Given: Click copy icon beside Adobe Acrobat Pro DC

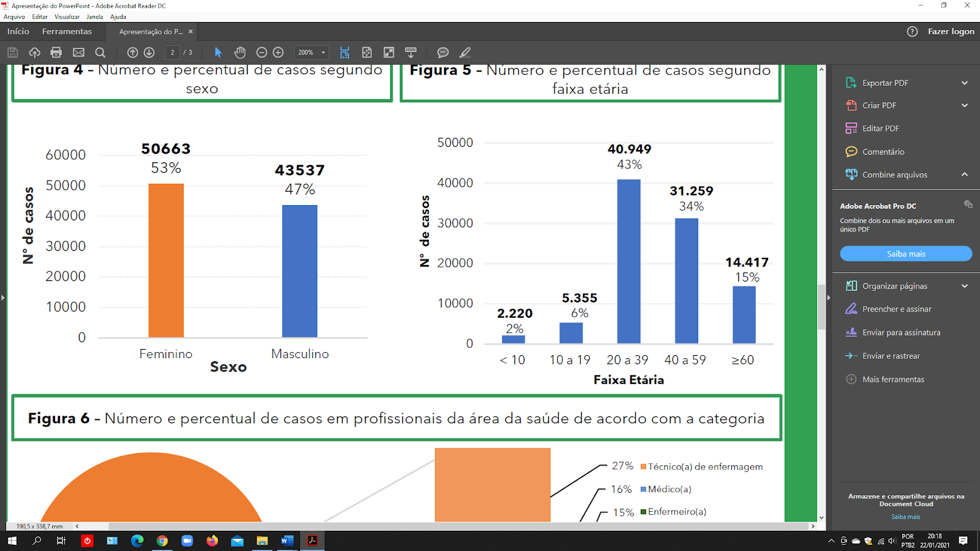Looking at the screenshot, I should pyautogui.click(x=968, y=204).
